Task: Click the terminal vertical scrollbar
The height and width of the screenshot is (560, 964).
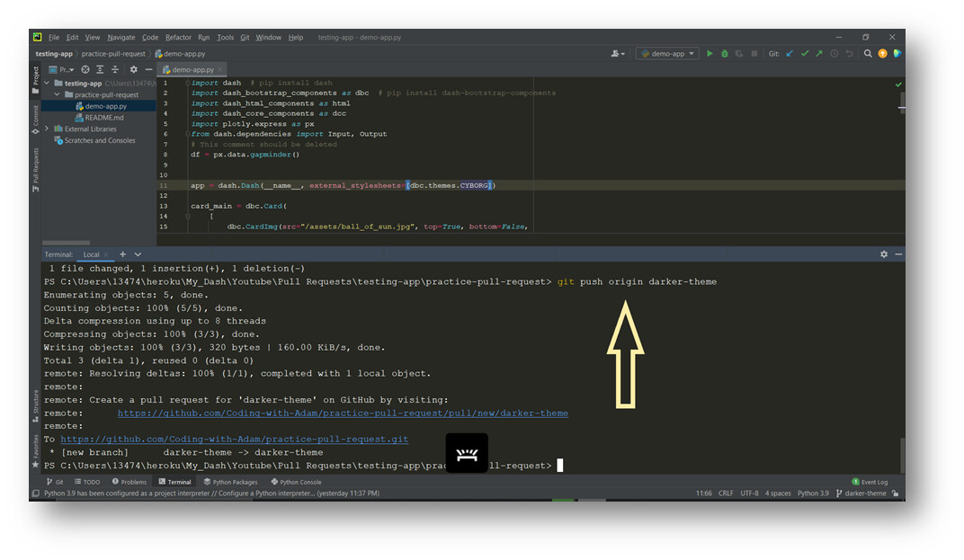Action: [901, 455]
